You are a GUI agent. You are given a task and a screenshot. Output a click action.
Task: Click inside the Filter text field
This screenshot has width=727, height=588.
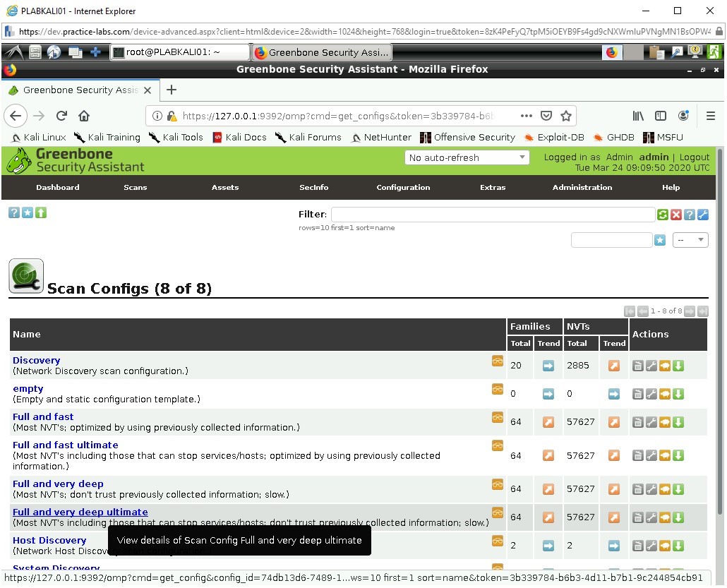click(492, 214)
